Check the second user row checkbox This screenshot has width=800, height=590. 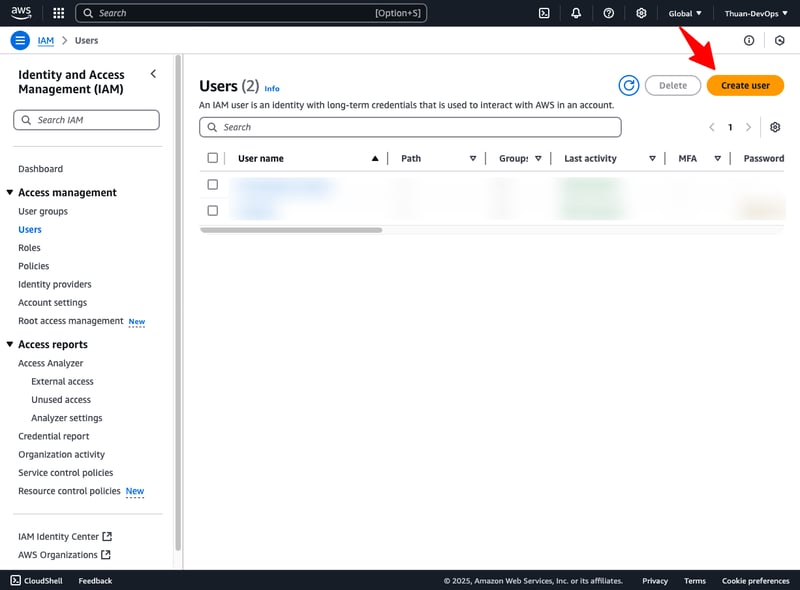tap(212, 210)
